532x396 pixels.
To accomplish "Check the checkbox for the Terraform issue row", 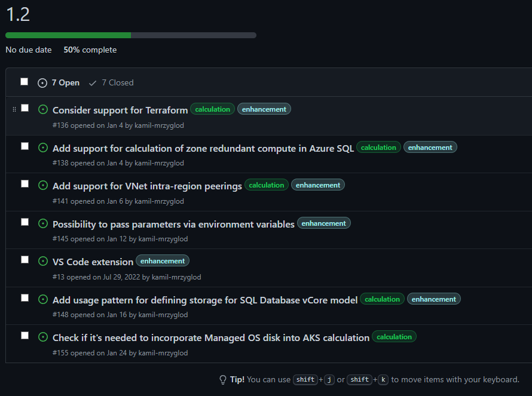I will 25,106.
